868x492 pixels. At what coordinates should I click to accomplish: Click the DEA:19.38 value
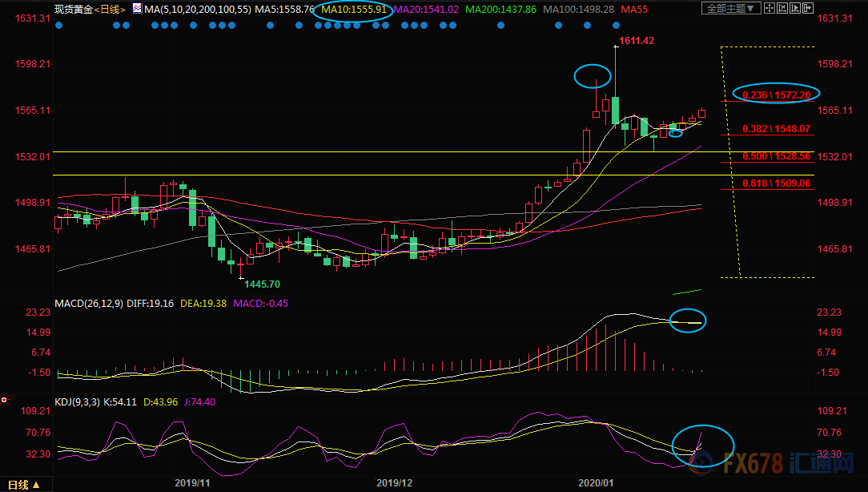203,304
